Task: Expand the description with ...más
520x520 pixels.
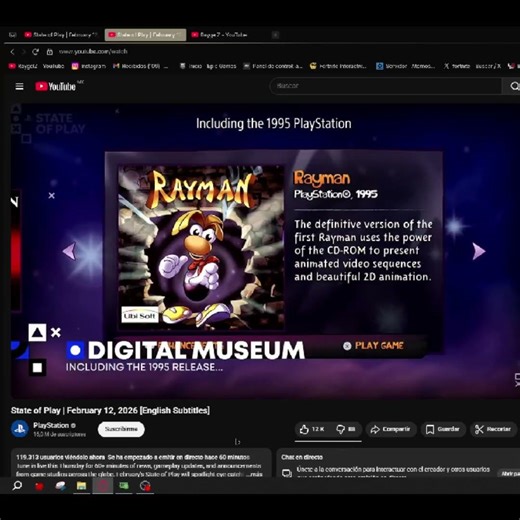Action: (x=255, y=474)
